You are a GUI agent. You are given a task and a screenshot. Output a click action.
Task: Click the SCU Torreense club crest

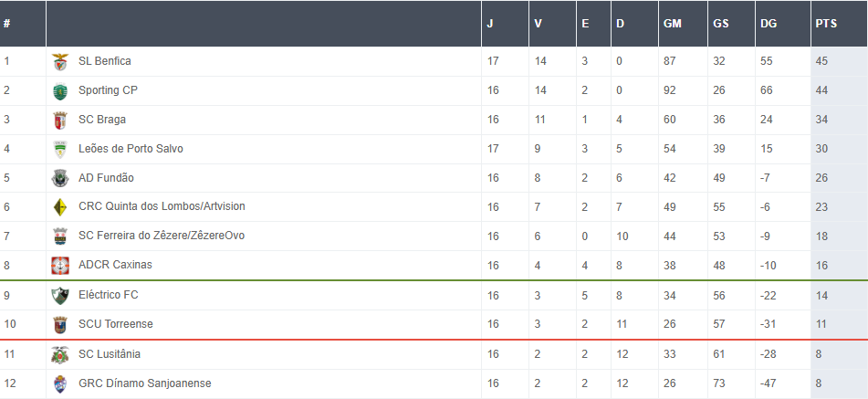point(60,325)
